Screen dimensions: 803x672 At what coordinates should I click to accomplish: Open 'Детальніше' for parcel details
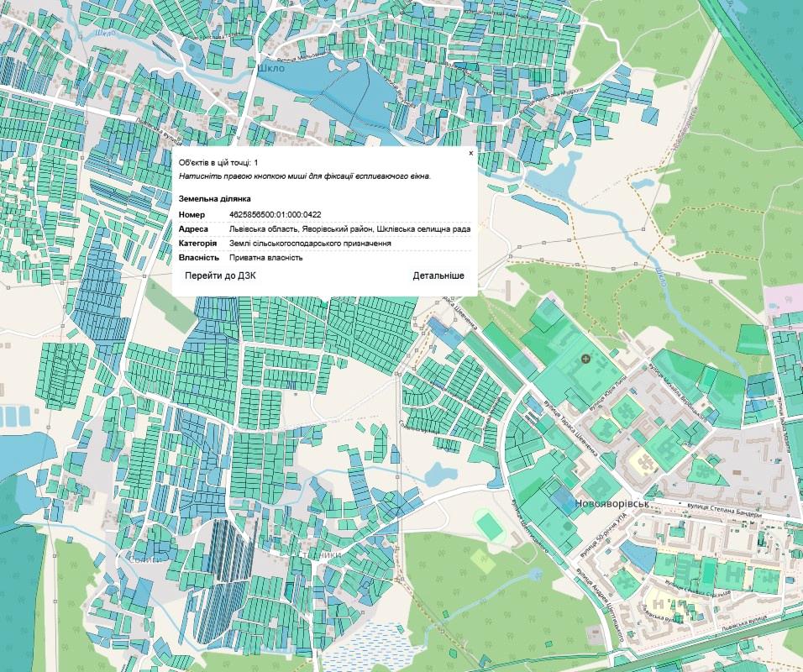pyautogui.click(x=438, y=276)
